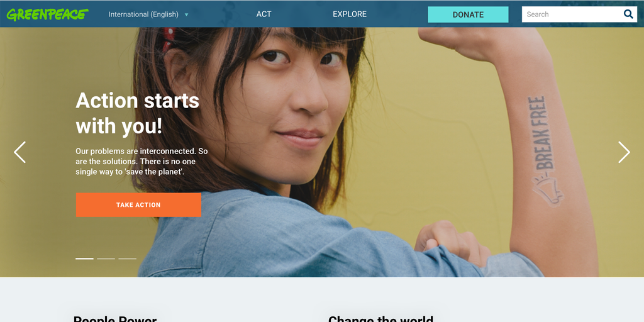Click the orange TAKE ACTION button
Screen dimensions: 644x322
tap(138, 204)
